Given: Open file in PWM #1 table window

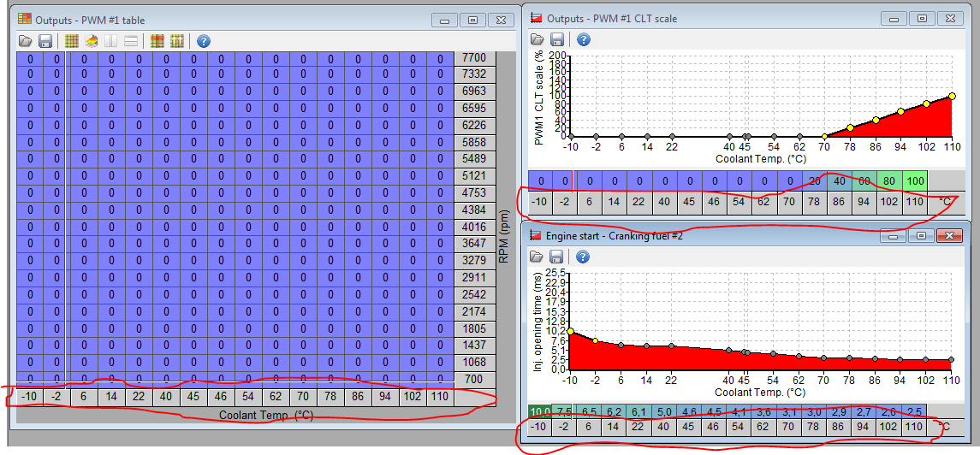Looking at the screenshot, I should pos(25,40).
